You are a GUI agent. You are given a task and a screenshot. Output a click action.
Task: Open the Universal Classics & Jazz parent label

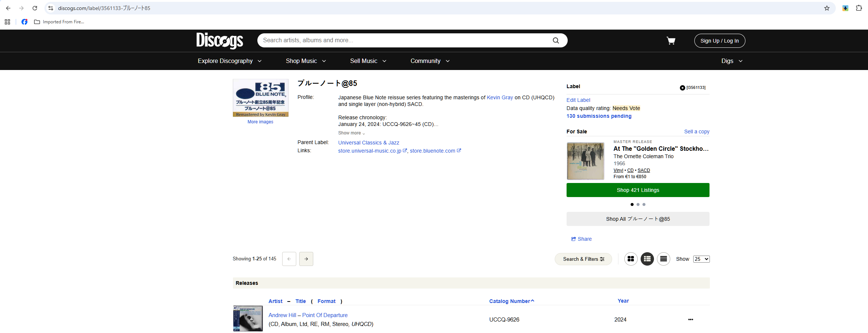[368, 143]
